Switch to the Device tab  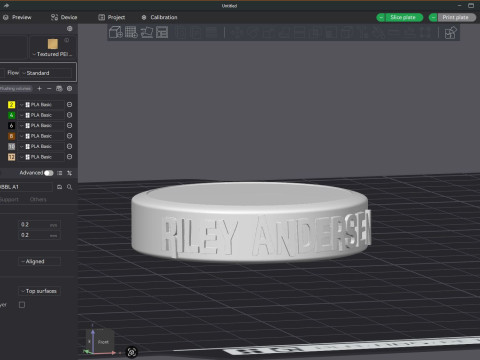click(64, 17)
